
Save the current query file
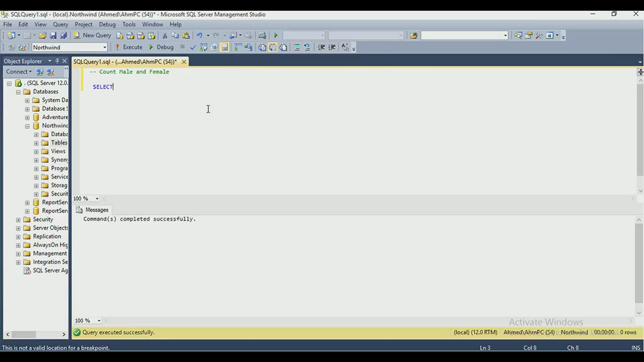point(53,36)
